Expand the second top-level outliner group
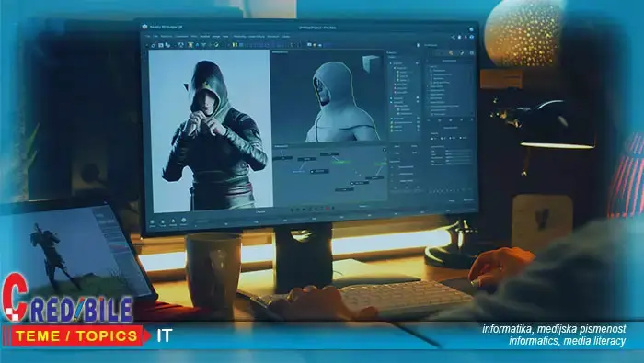The width and height of the screenshot is (644, 363). click(391, 98)
